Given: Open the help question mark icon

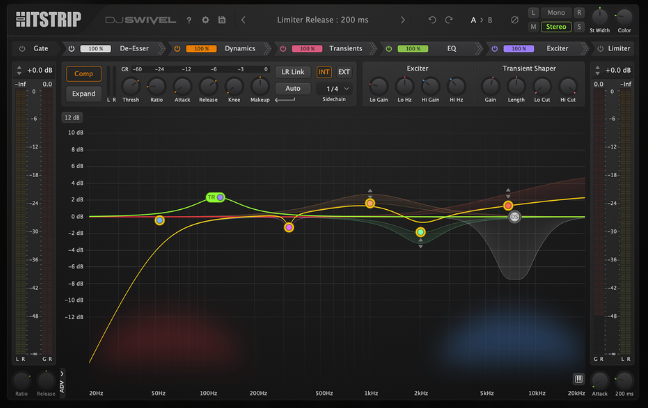Looking at the screenshot, I should [189, 20].
